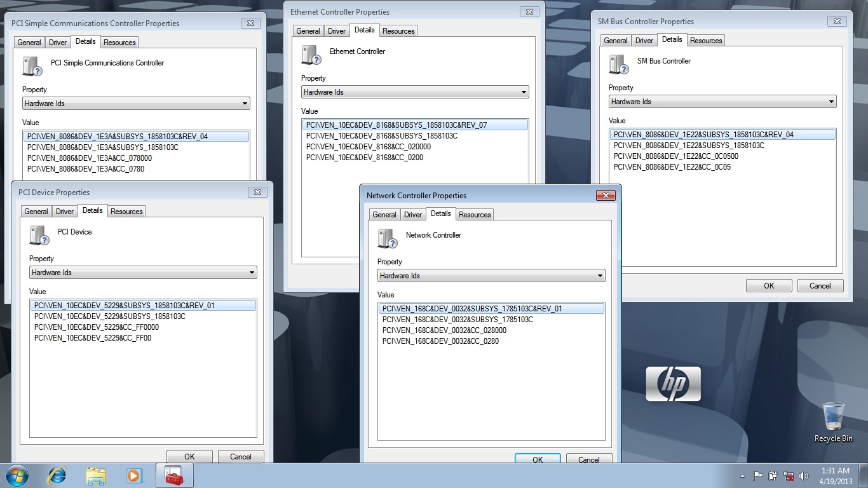Screen dimensions: 868x488
Task: Click the network status tray icon
Action: pos(789,476)
